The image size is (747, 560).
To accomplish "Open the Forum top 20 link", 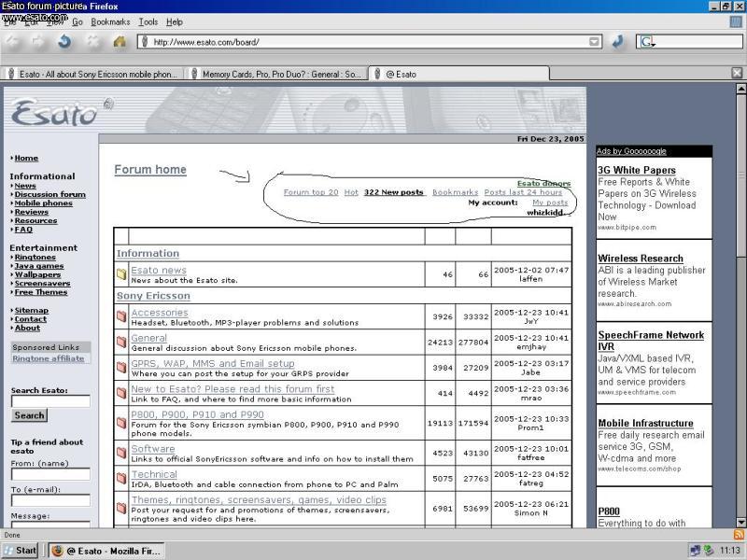I will click(x=311, y=192).
